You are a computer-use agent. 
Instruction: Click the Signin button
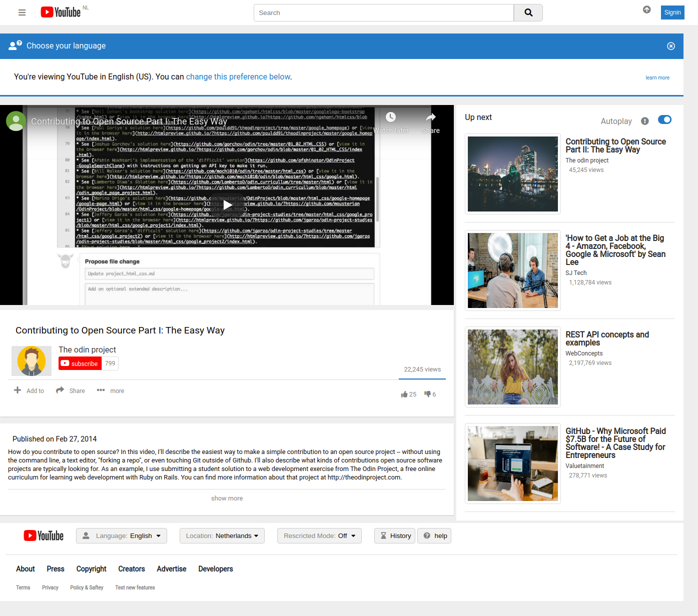[x=672, y=12]
